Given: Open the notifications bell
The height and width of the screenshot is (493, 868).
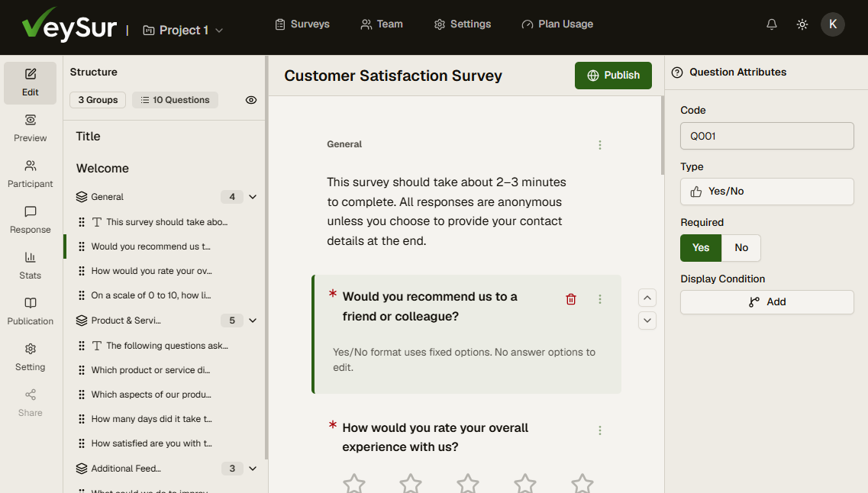Looking at the screenshot, I should [772, 24].
